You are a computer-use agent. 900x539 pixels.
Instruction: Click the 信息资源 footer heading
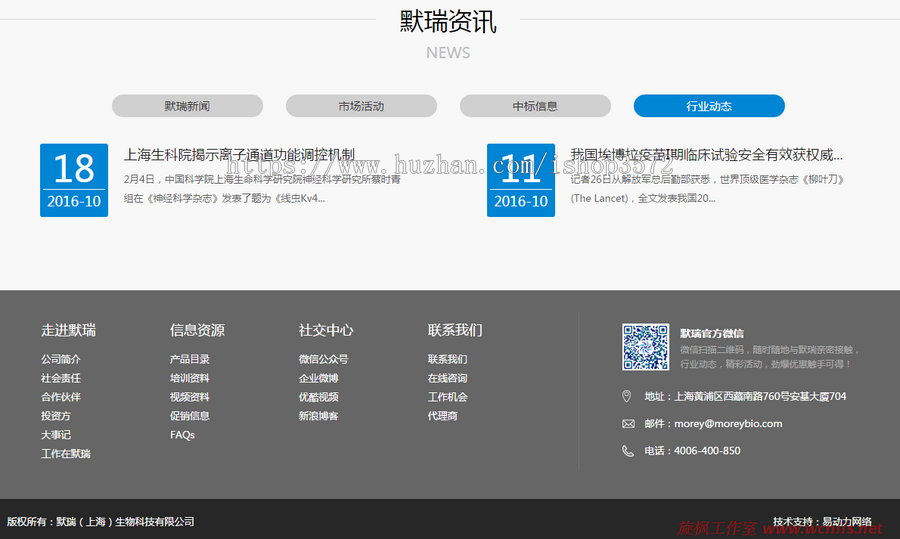pos(197,330)
